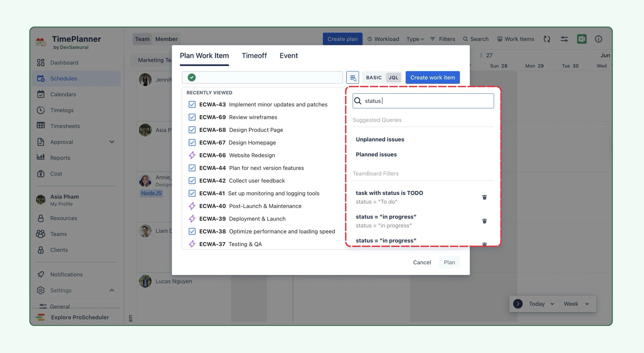The height and width of the screenshot is (353, 644).
Task: Switch to the Event tab
Action: (288, 56)
